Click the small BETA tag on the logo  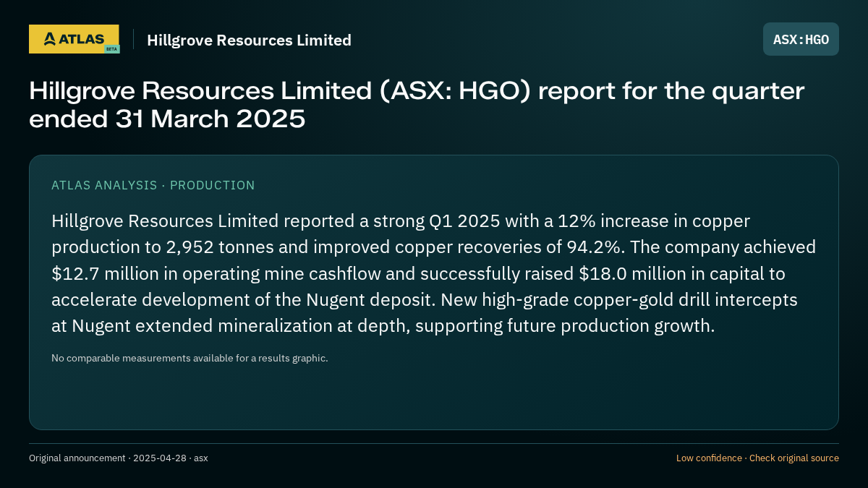[111, 49]
